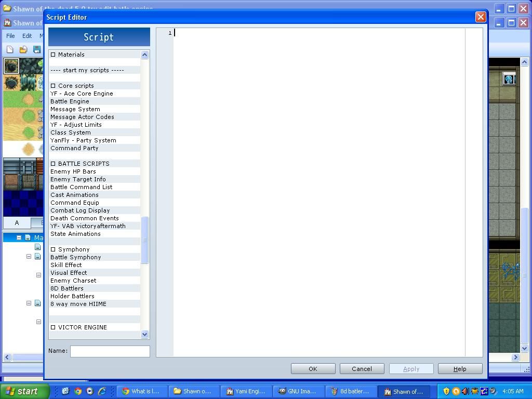Open the Edit menu

27,36
